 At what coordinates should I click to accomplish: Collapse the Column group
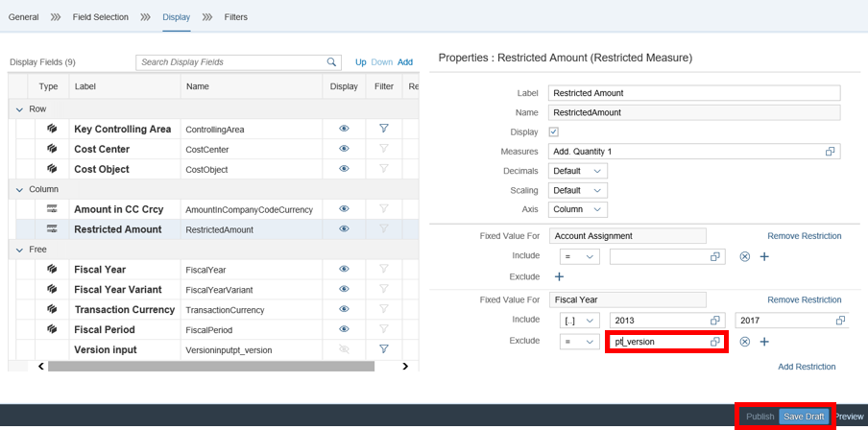tap(20, 189)
